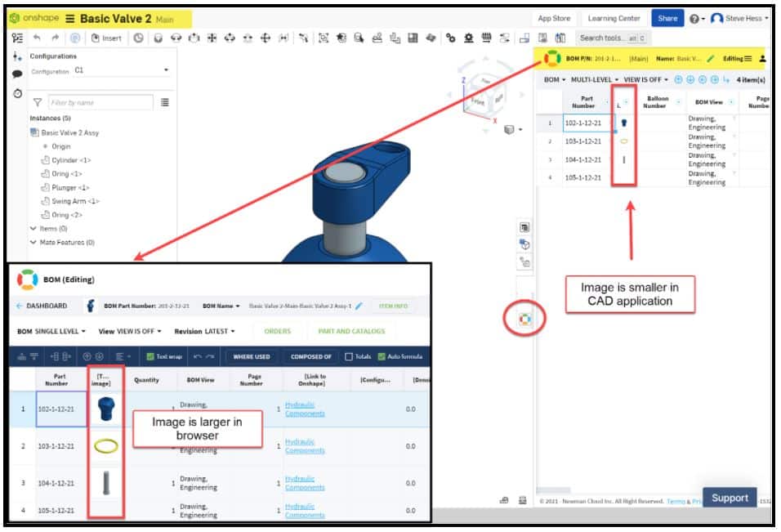Viewport: 781px width, 532px height.
Task: Enable the Totals checkbox
Action: tap(349, 356)
